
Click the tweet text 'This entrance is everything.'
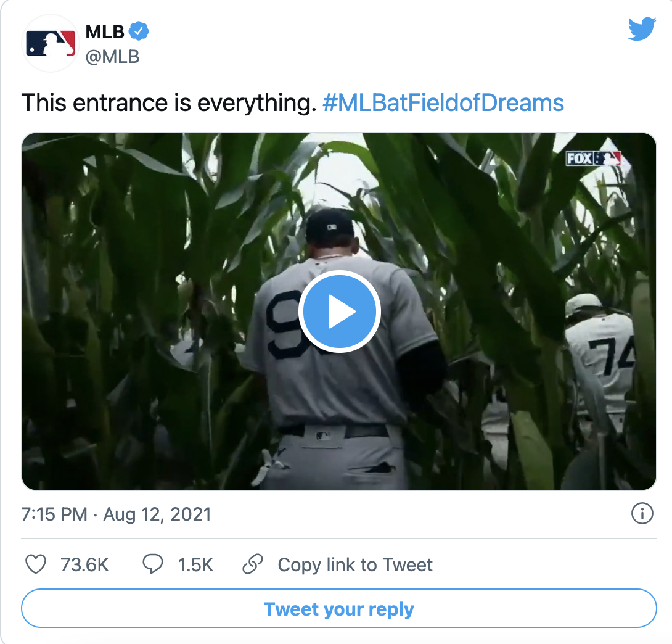click(x=169, y=103)
